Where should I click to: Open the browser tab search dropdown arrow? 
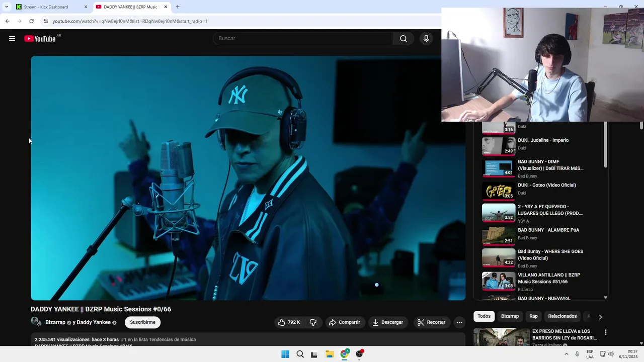(7, 7)
